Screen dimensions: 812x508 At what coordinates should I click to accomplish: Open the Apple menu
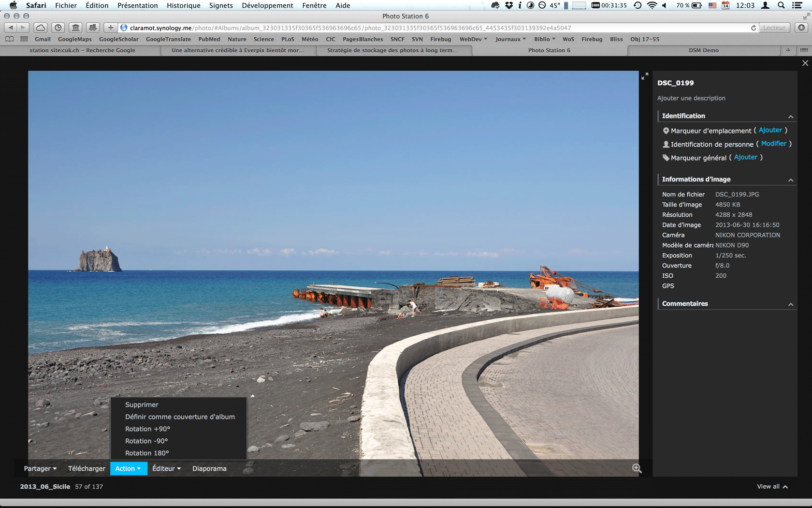coord(13,5)
